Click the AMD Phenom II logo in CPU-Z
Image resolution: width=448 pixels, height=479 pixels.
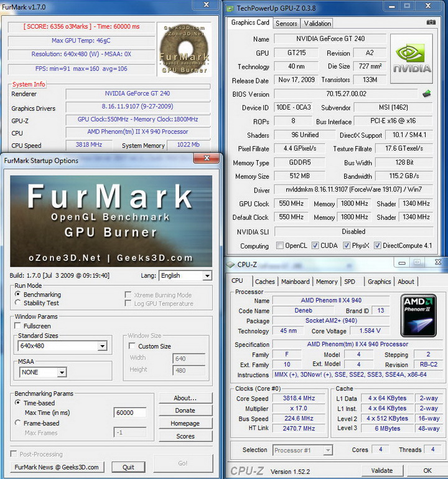418,315
